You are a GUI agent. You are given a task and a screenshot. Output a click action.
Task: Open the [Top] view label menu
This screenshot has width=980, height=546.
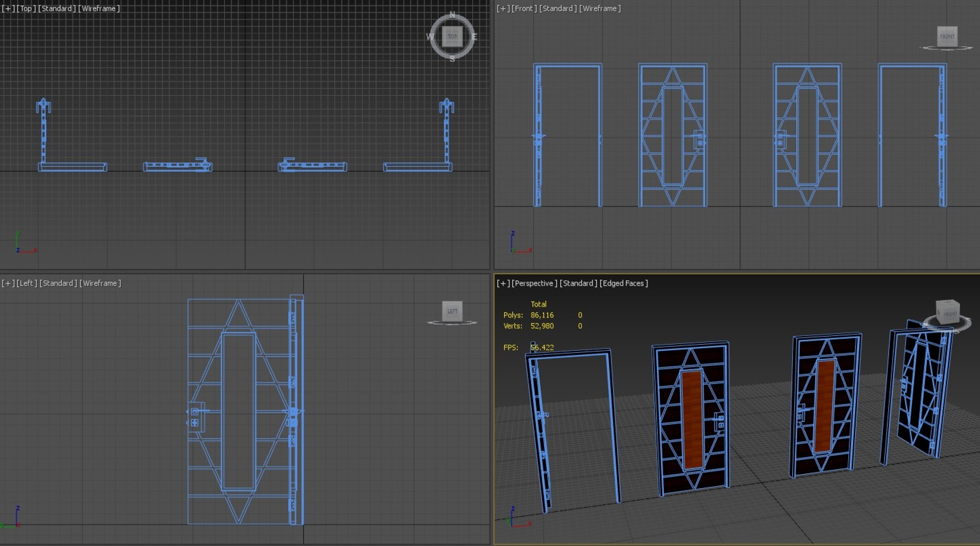[26, 9]
